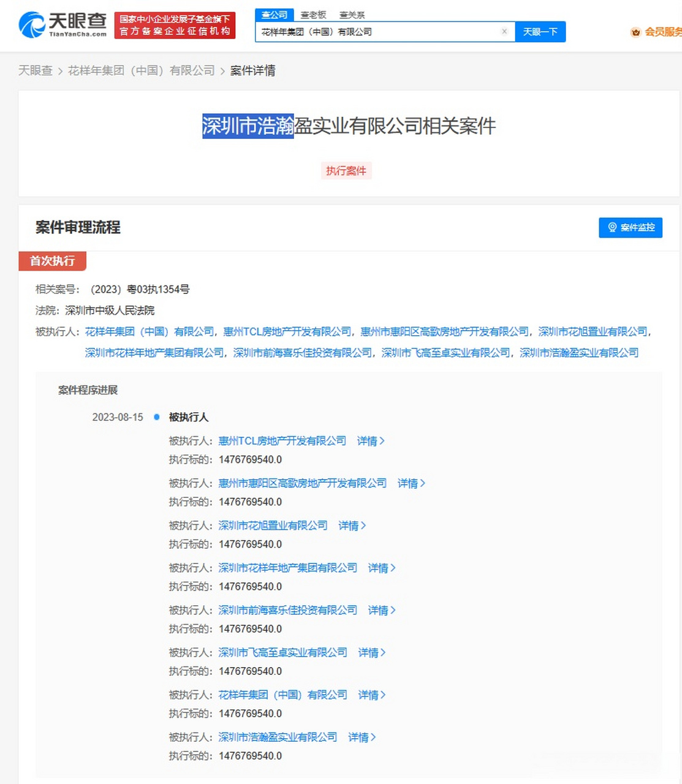Expand 详情 for 深圳市前海喜乐佳投资有限公司

coord(381,610)
